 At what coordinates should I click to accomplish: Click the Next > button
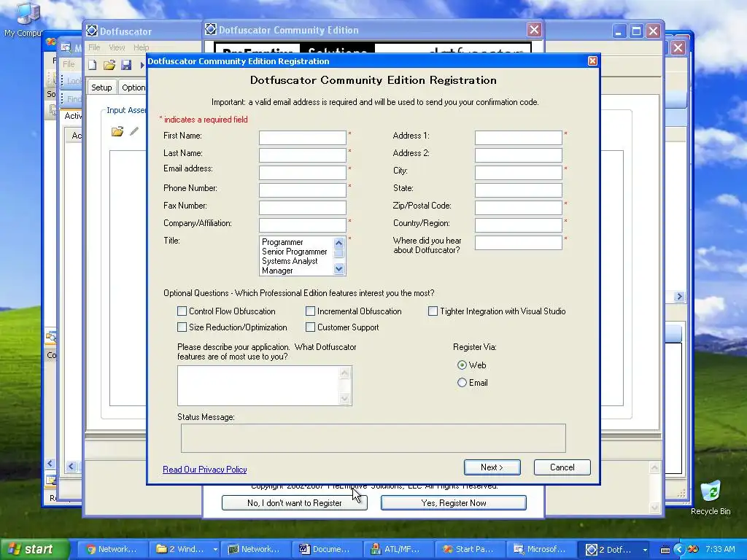492,467
